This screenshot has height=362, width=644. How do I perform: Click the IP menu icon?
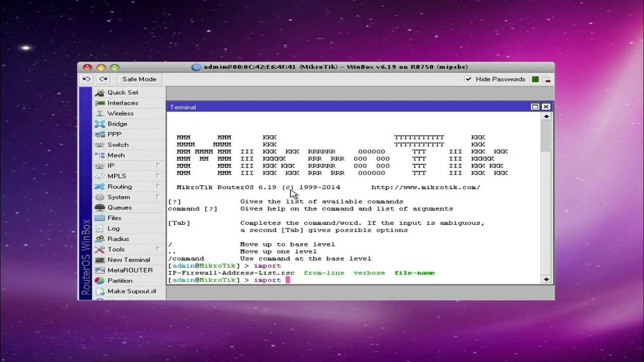click(x=100, y=165)
